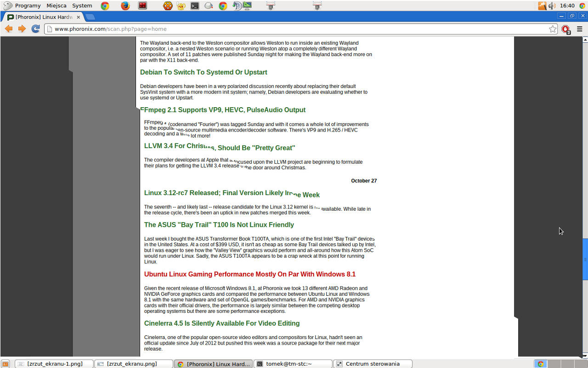
Task: Reload the Phoronix page
Action: [35, 29]
